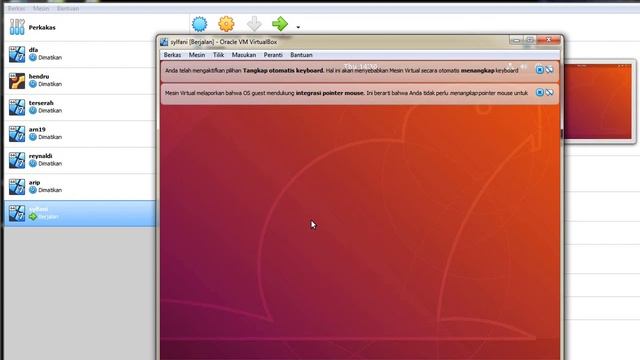
Task: Open Bantuan menu in the sylfani VM window
Action: tap(301, 55)
